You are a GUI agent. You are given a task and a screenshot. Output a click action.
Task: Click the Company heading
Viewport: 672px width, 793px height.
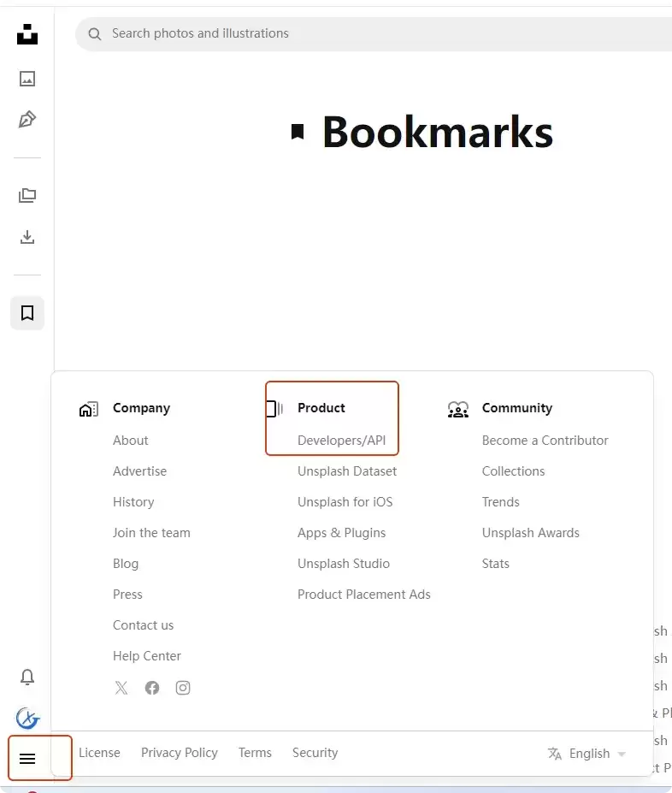tap(141, 408)
